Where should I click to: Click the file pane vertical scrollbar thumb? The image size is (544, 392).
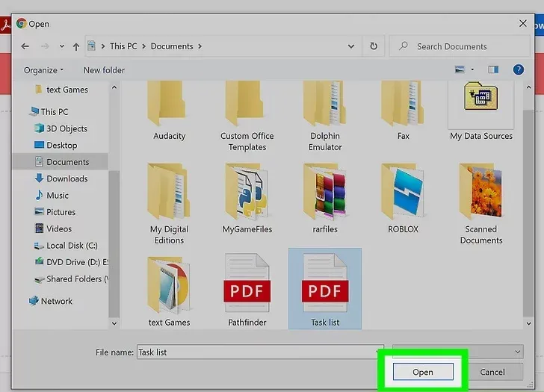[528, 213]
